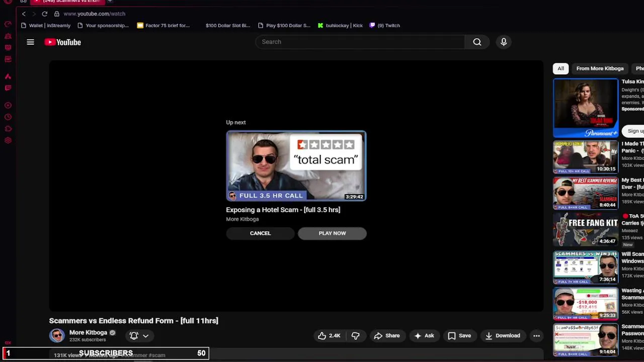Open Wallet inStreamly bookmark
This screenshot has width=644, height=362.
point(45,25)
